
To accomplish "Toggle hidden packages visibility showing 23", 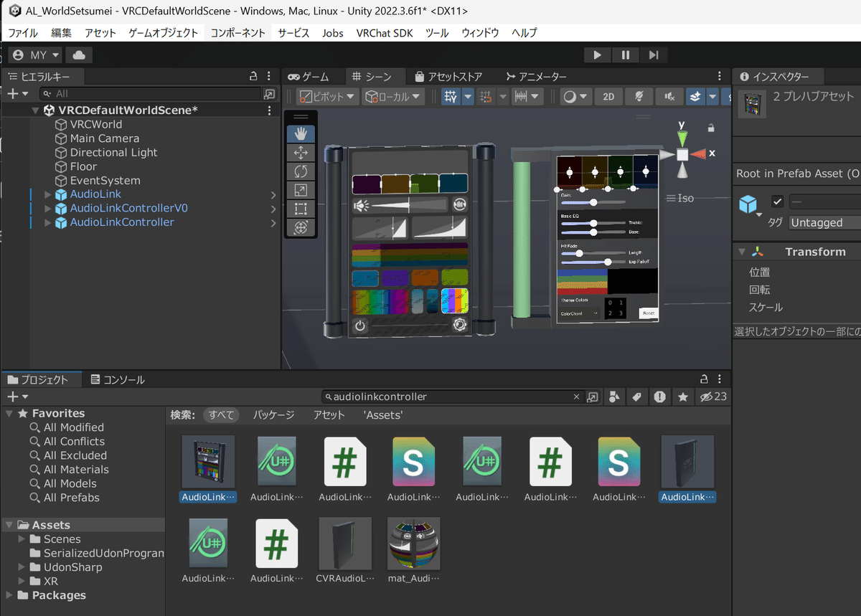I will (712, 397).
